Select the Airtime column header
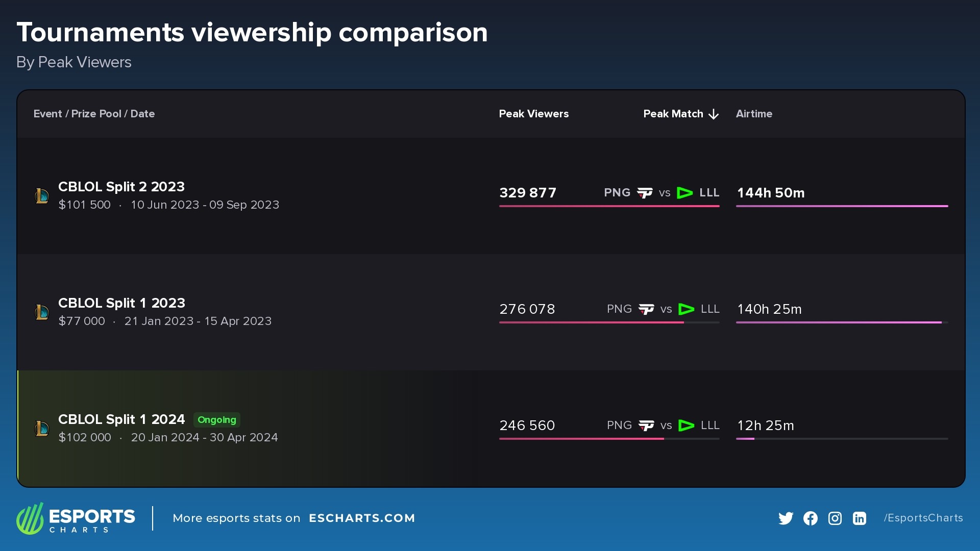The image size is (980, 551). click(x=754, y=114)
